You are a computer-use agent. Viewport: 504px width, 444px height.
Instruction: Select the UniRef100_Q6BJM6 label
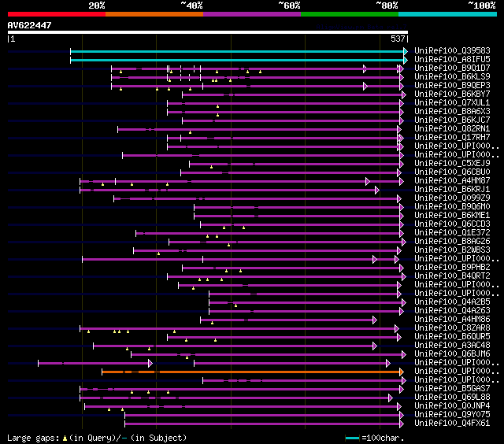pos(452,354)
